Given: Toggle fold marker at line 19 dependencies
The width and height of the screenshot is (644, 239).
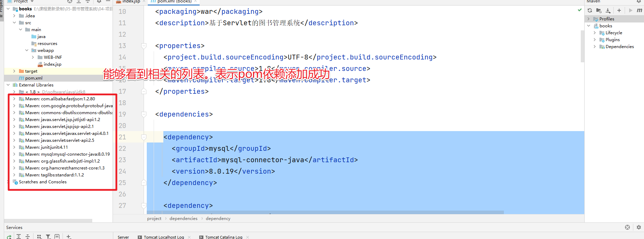Looking at the screenshot, I should [x=144, y=114].
